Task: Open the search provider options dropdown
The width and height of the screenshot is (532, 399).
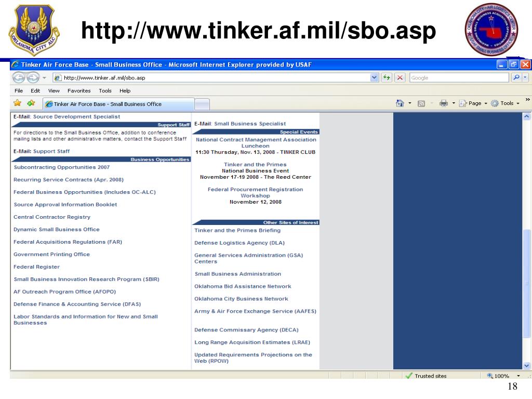Action: point(525,77)
